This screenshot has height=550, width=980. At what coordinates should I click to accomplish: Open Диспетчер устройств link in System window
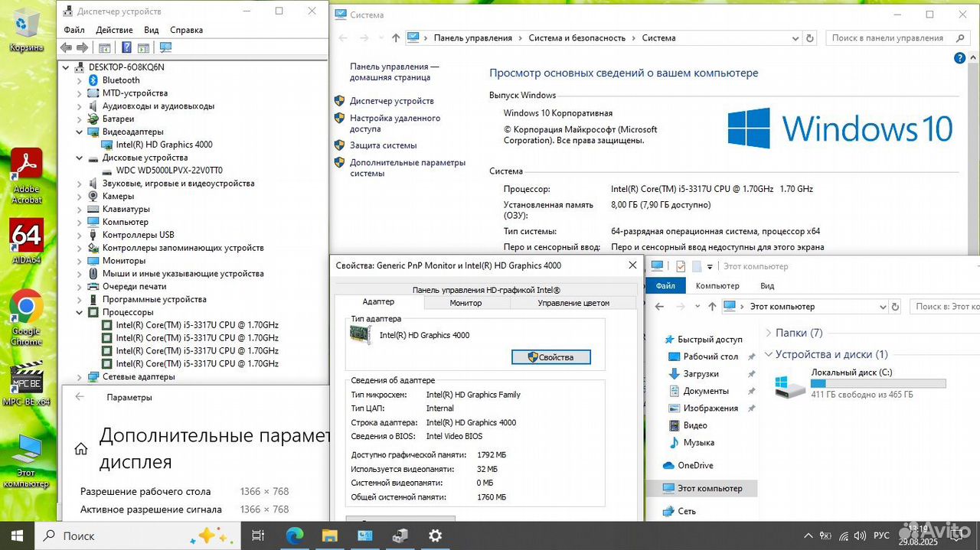[x=392, y=101]
